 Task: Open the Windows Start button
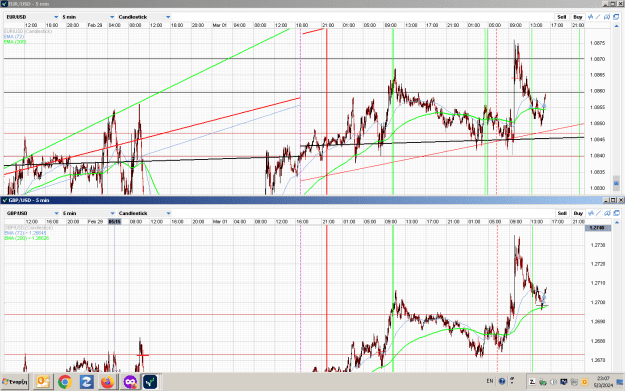(x=15, y=382)
